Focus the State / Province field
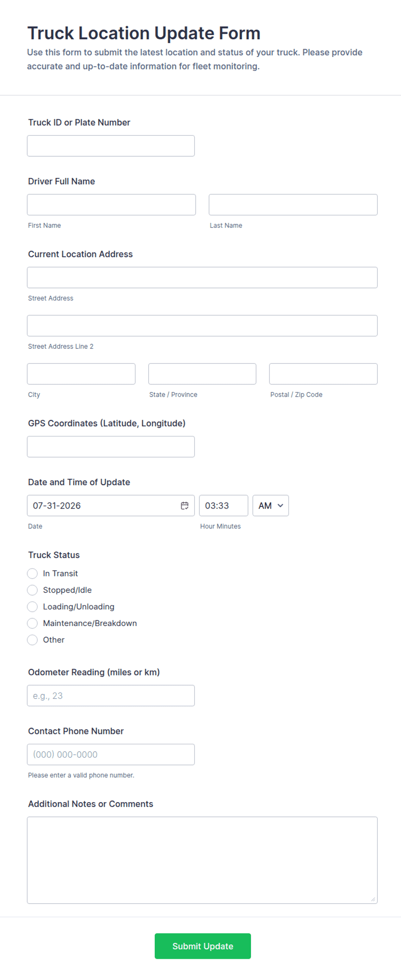Screen dimensions: 401x980 click(202, 374)
